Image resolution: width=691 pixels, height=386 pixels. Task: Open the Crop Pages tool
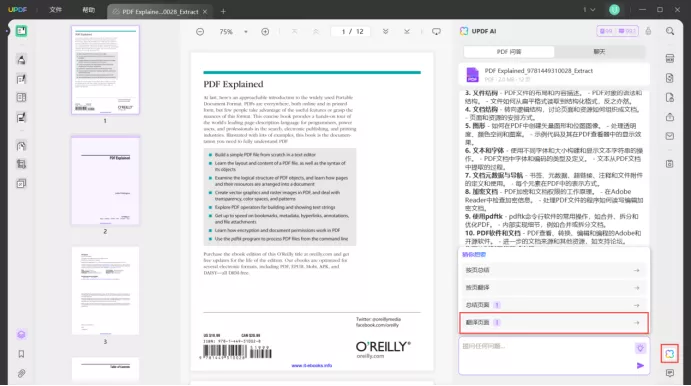tap(21, 164)
